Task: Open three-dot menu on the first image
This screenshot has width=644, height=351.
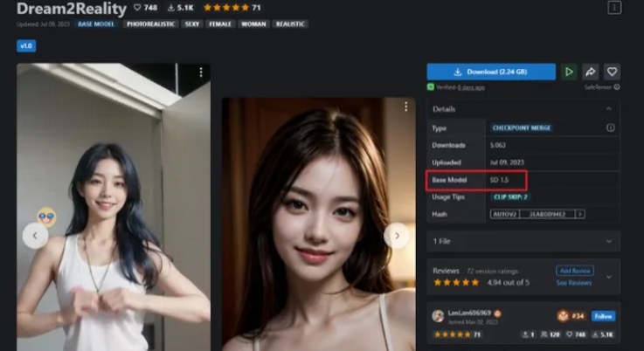Action: [201, 72]
